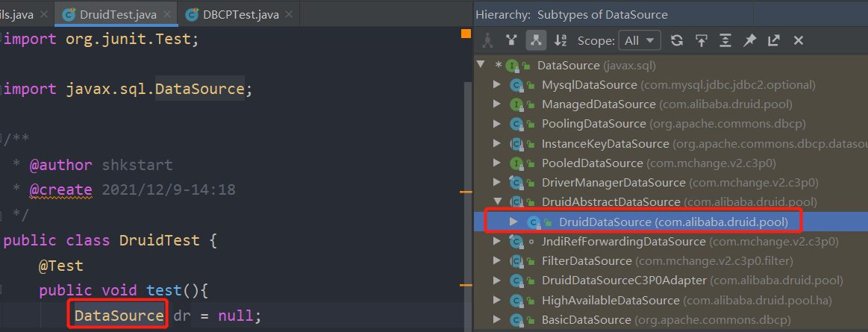
Task: Click the DataSource interface icon at root
Action: tap(512, 66)
